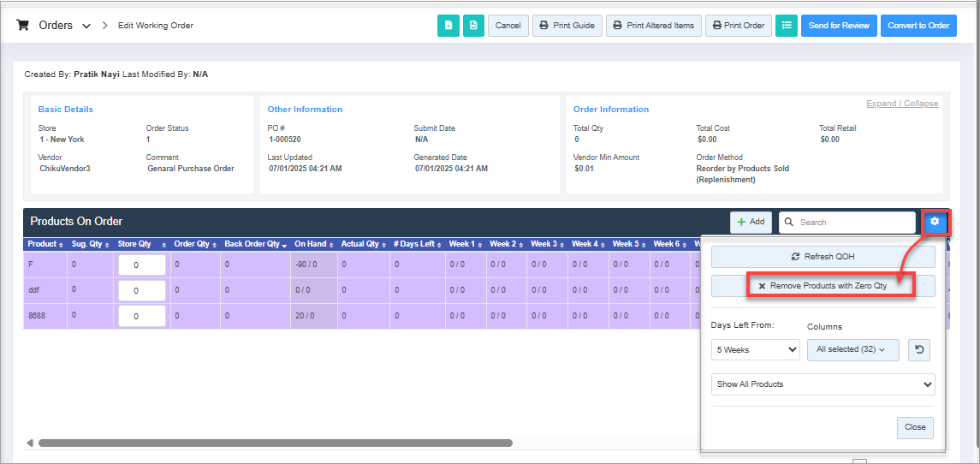Click the Expand / Collapse link
The height and width of the screenshot is (464, 980).
(x=901, y=104)
